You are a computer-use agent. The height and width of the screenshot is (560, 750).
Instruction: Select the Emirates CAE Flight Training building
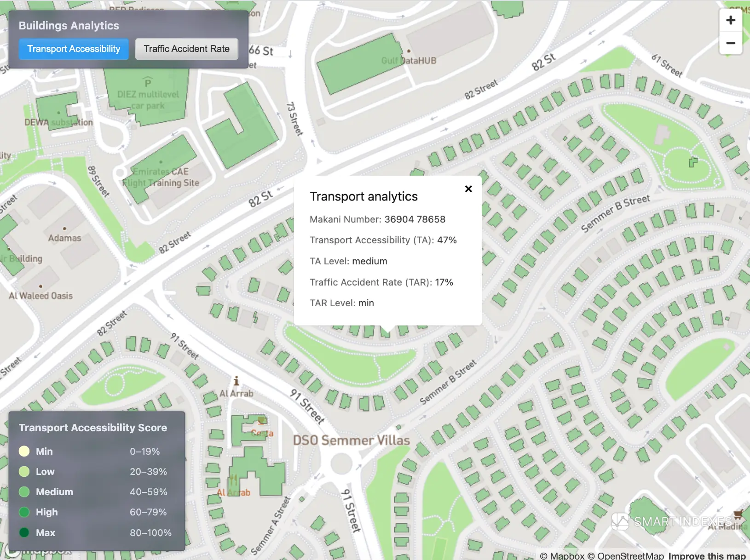coord(160,170)
